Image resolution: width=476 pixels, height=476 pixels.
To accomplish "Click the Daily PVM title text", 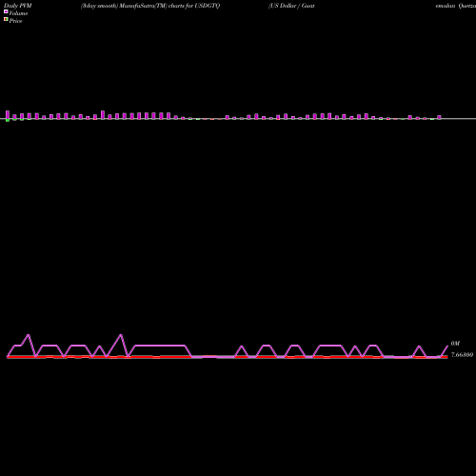I will pyautogui.click(x=18, y=6).
